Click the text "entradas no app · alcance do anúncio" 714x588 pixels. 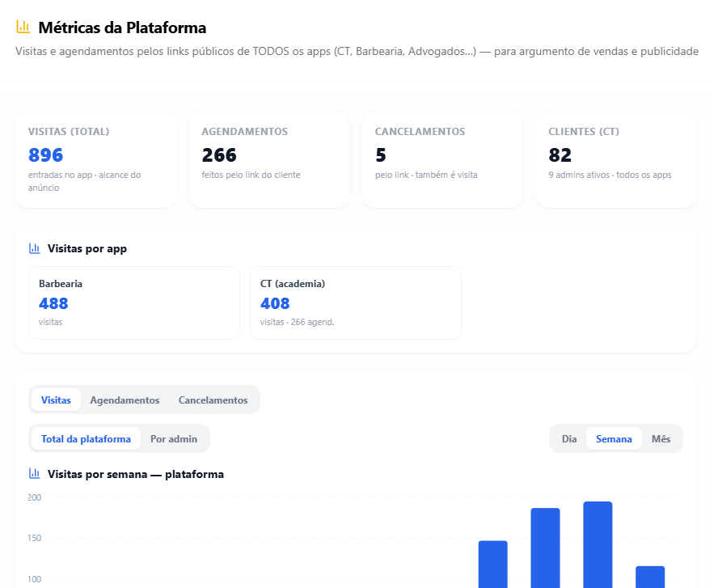[85, 181]
